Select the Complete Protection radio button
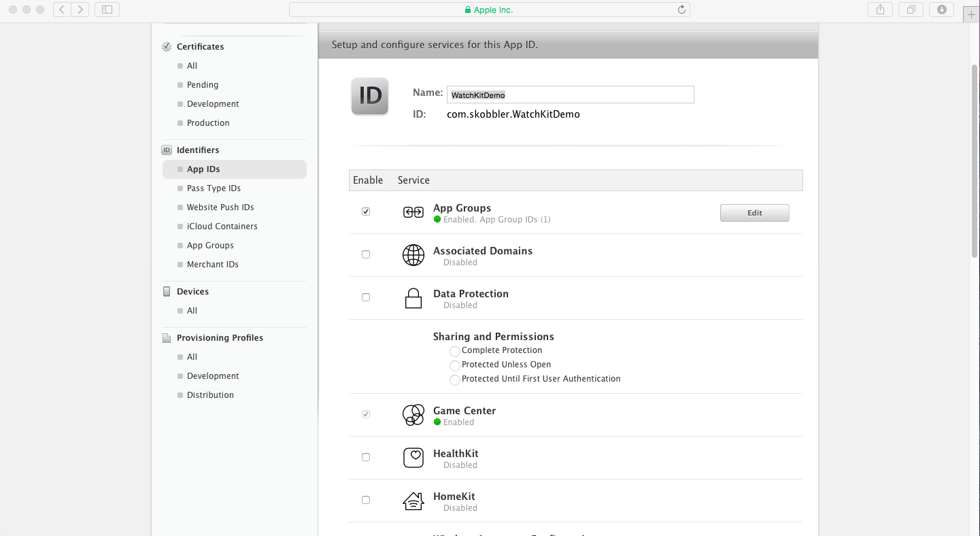 point(454,351)
